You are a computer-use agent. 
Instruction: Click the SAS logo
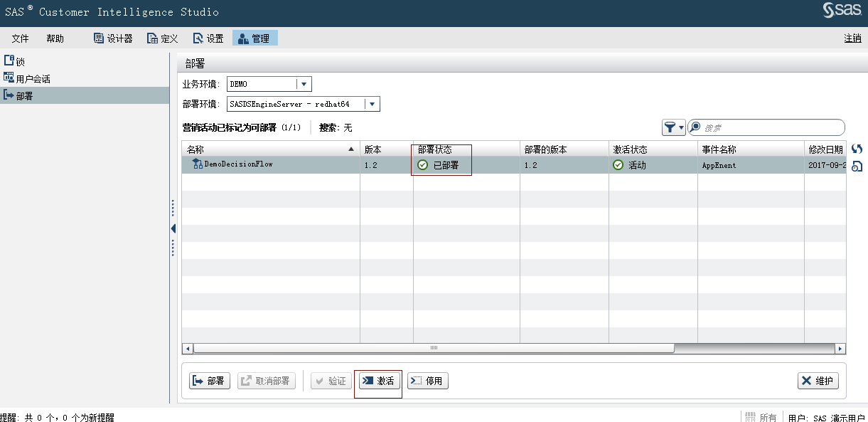click(x=842, y=10)
